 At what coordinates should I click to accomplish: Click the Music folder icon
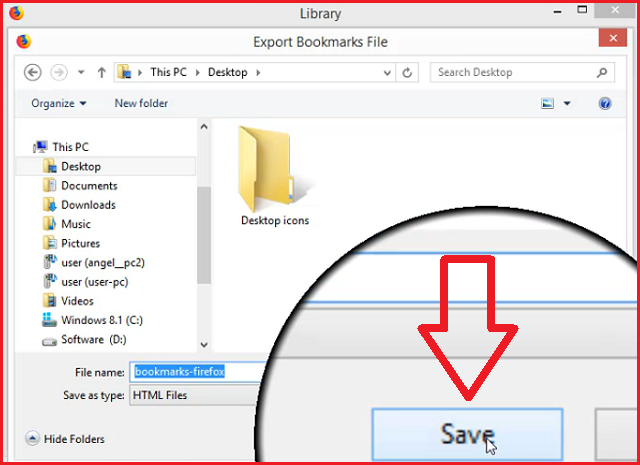tap(49, 224)
